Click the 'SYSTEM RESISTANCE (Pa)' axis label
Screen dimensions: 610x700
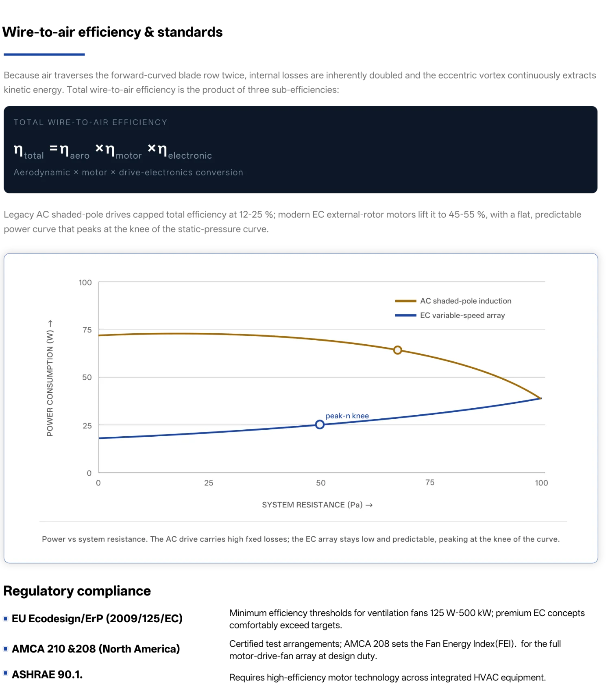pyautogui.click(x=317, y=505)
